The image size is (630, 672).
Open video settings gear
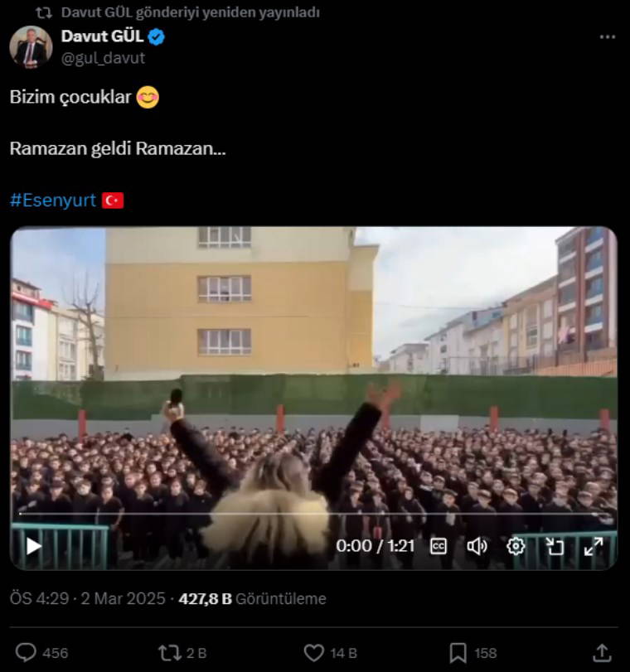516,546
